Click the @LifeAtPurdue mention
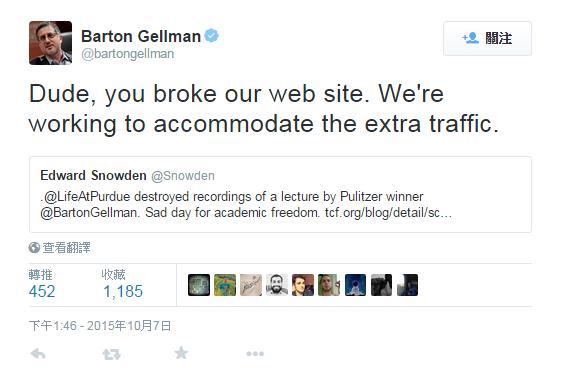 (x=86, y=197)
